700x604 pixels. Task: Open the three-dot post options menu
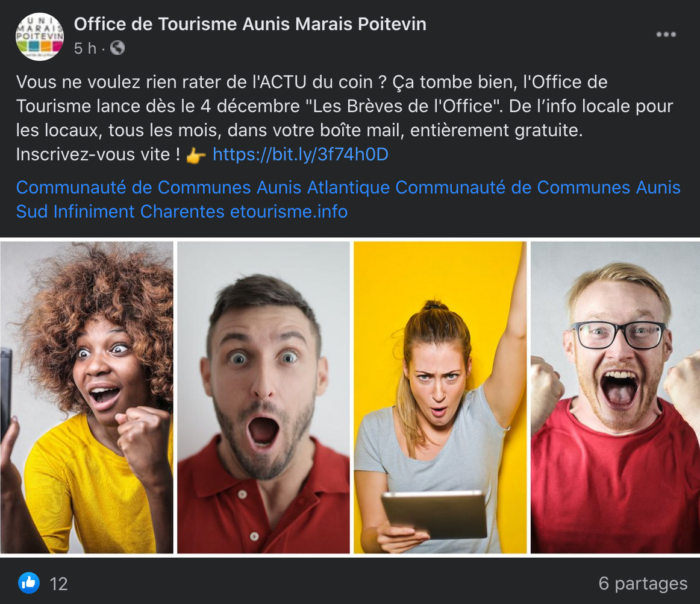click(666, 34)
